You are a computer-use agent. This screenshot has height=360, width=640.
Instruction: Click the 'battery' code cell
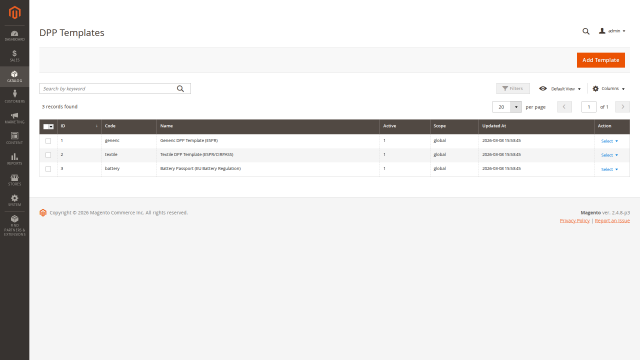(129, 168)
